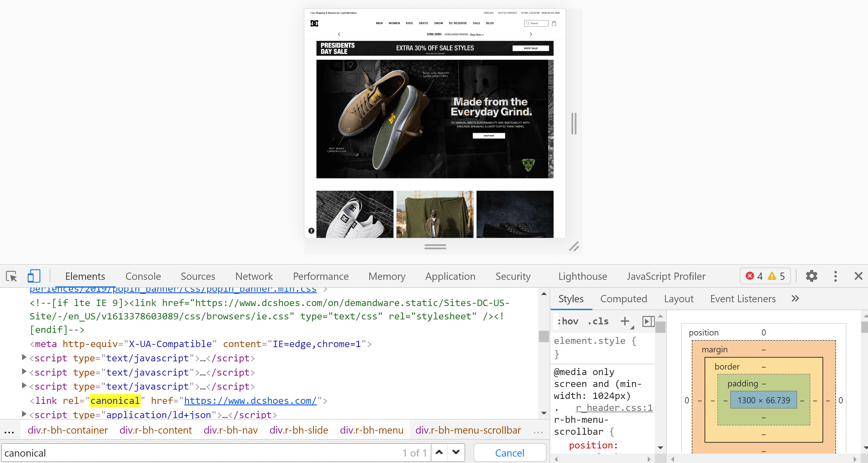
Task: Select div.r-bh-content breadcrumb
Action: 156,430
